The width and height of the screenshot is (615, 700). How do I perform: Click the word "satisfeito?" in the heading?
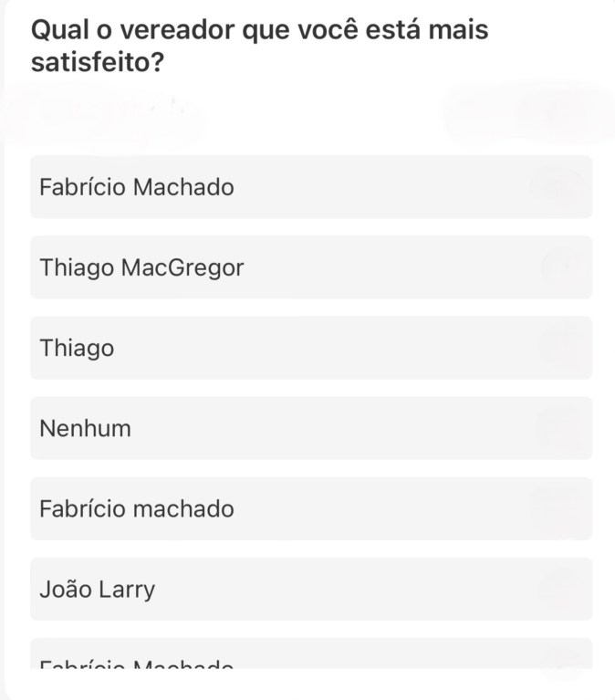(103, 63)
